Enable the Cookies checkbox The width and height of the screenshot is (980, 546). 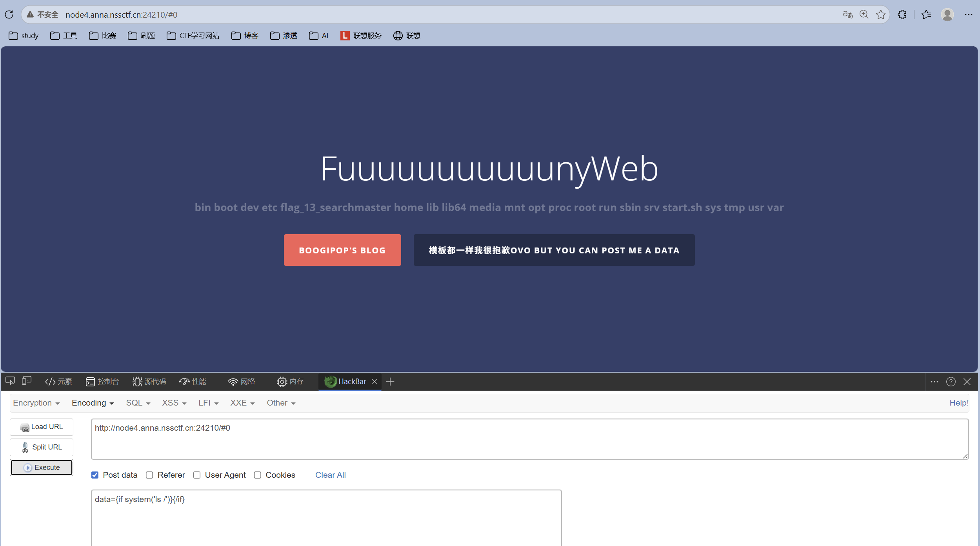point(258,475)
